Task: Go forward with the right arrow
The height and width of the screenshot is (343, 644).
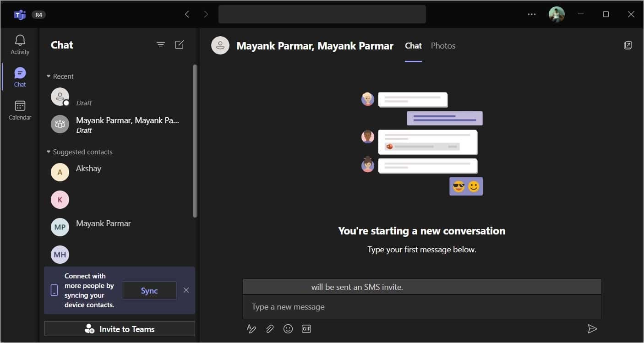Action: click(206, 14)
